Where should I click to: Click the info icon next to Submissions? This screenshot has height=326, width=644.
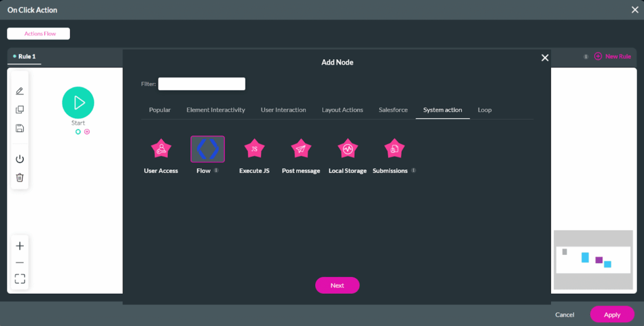click(414, 170)
